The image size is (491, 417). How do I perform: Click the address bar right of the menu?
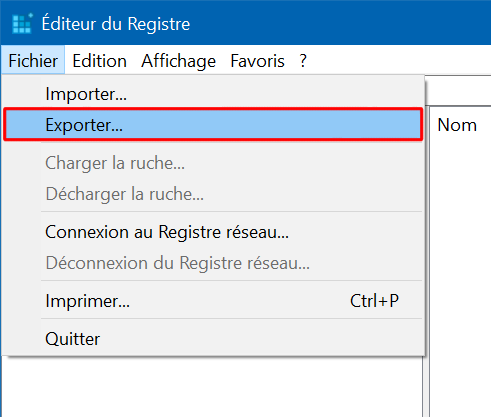pos(458,90)
